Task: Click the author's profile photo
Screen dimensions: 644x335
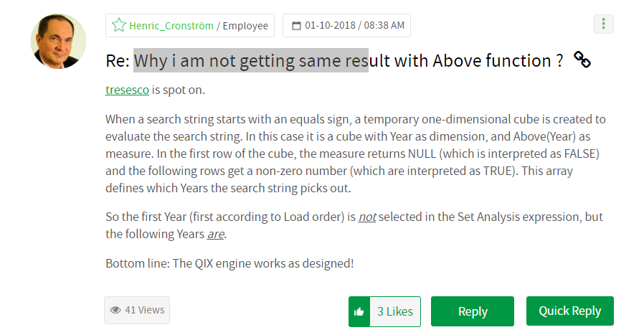Action: 58,42
